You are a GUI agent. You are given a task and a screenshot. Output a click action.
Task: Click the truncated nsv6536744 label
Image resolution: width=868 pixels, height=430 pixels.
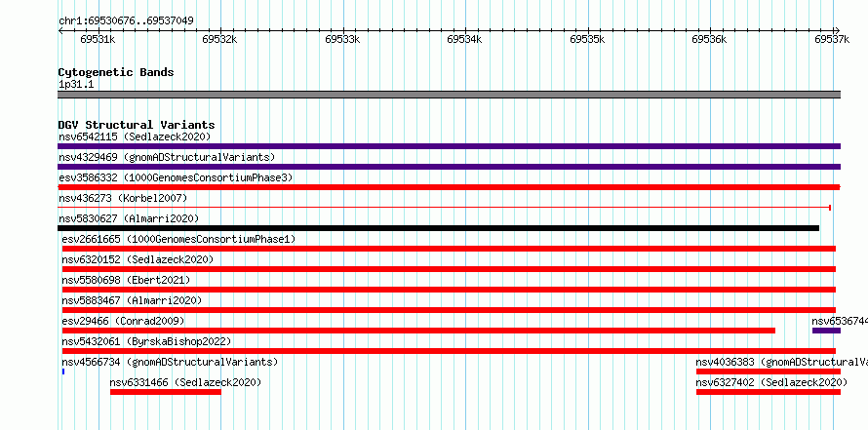pos(839,321)
